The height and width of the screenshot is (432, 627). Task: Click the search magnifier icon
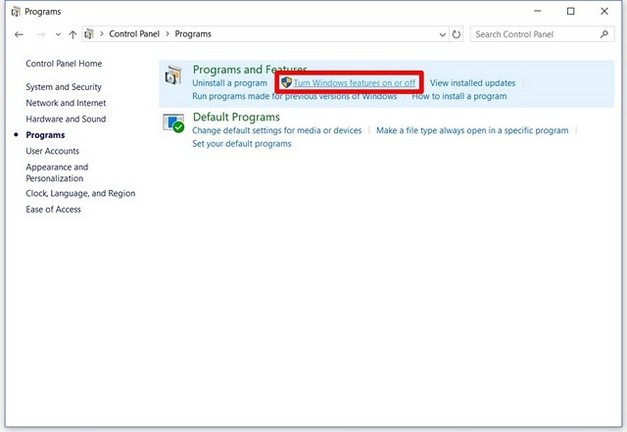(604, 34)
